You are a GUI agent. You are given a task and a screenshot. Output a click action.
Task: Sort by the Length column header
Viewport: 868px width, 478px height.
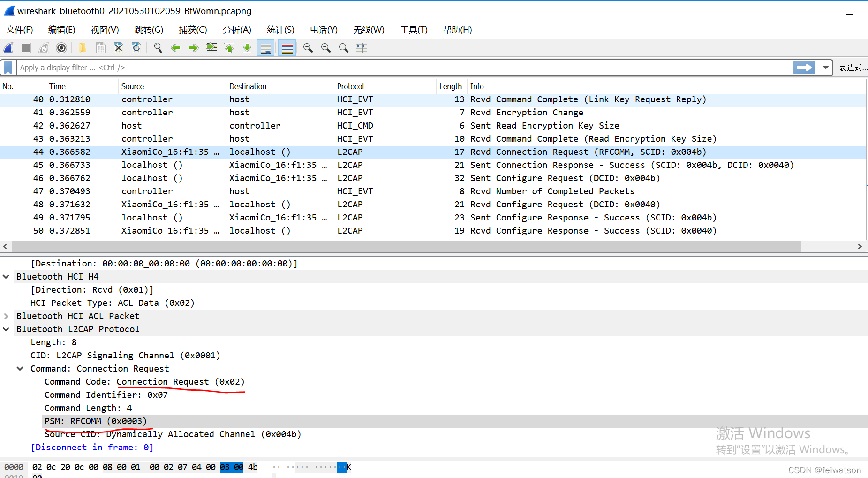tap(452, 86)
